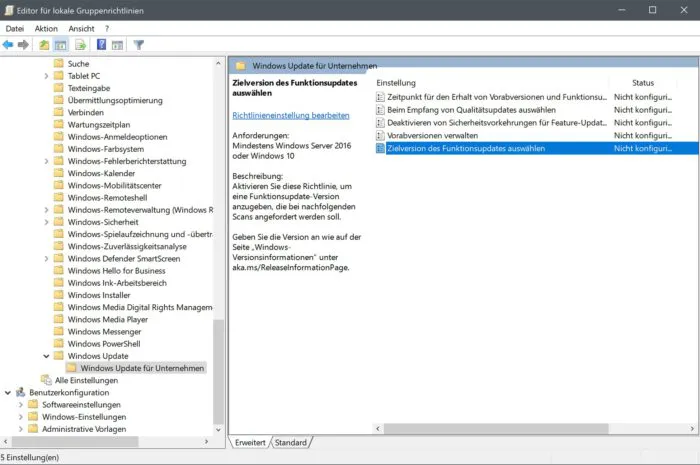Select Beim Empfang von Qualitätsupdates auswählen

pos(471,110)
